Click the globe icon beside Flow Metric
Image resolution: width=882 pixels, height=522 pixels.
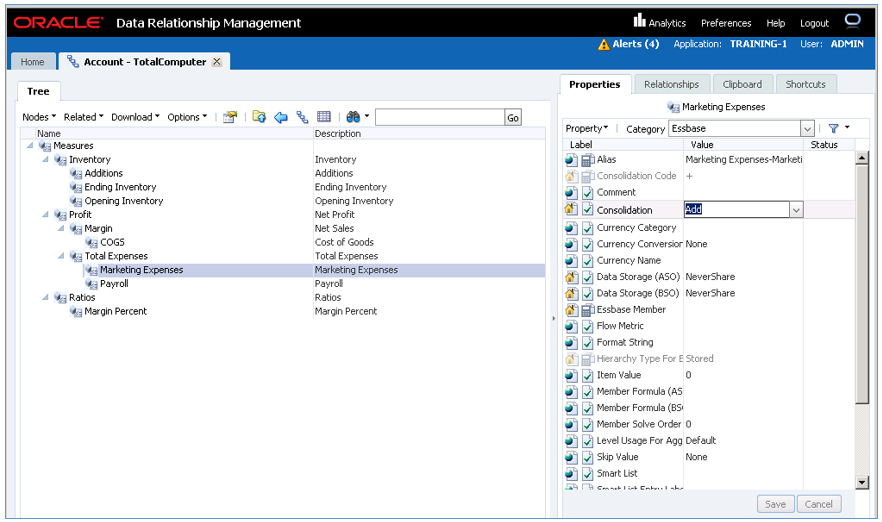(x=571, y=326)
